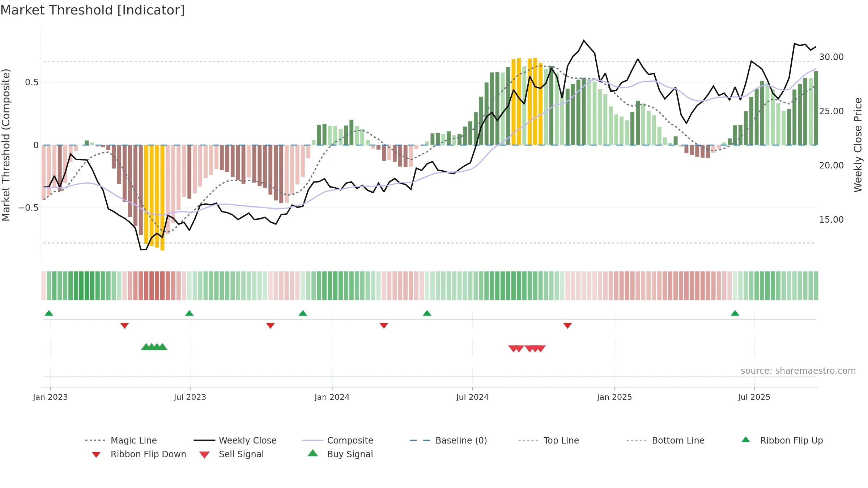Image resolution: width=868 pixels, height=488 pixels.
Task: Click the 25.00 price axis label
Action: click(x=831, y=111)
